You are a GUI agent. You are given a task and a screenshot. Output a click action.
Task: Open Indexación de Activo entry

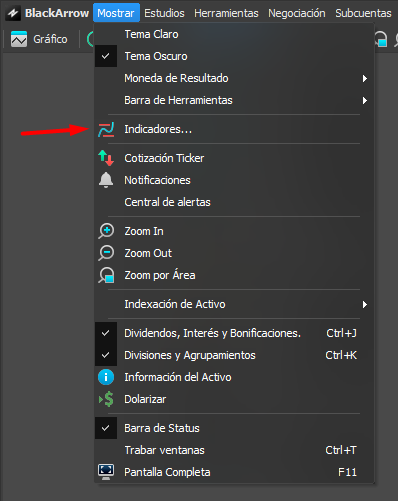234,304
